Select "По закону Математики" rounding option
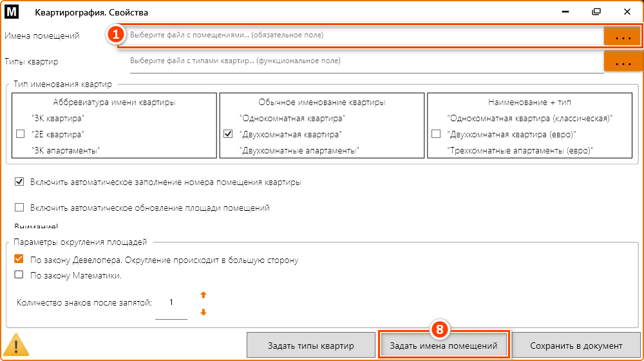Screen dimensions: 644x361 [19, 275]
